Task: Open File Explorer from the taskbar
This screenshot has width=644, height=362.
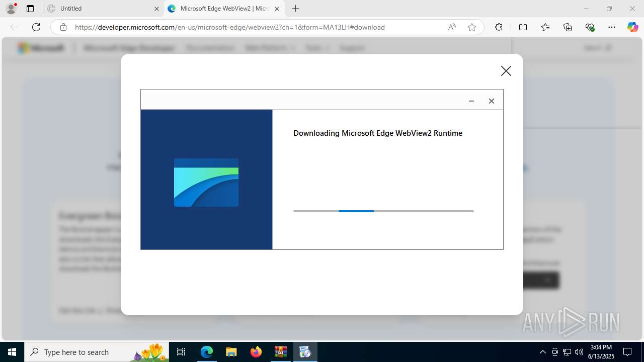Action: (x=231, y=352)
